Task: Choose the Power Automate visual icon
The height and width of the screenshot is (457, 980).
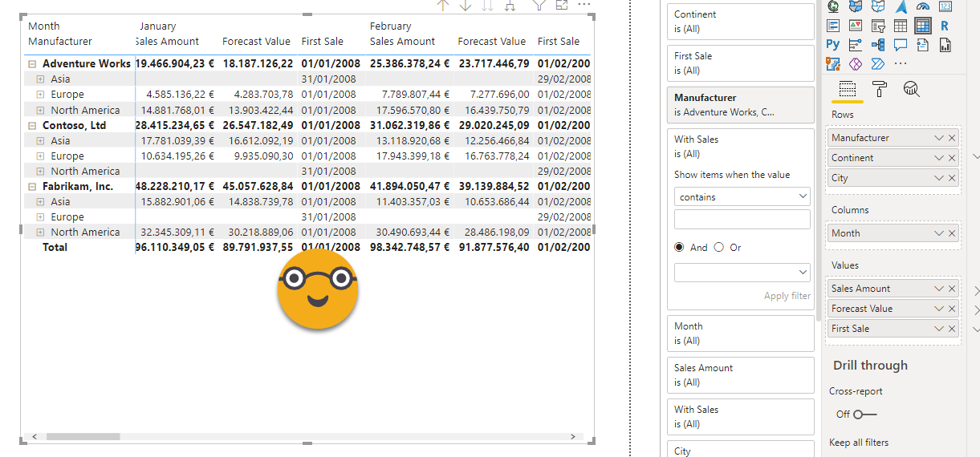Action: [x=878, y=63]
